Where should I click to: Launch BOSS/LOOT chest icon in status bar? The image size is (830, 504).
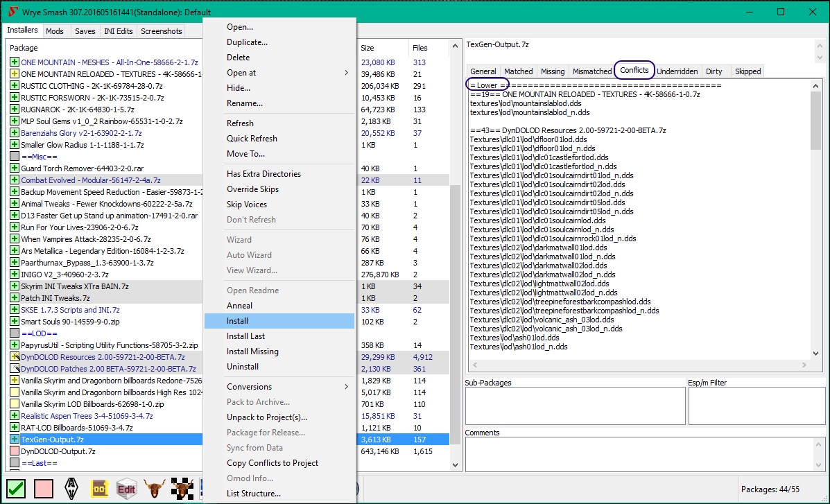(99, 488)
